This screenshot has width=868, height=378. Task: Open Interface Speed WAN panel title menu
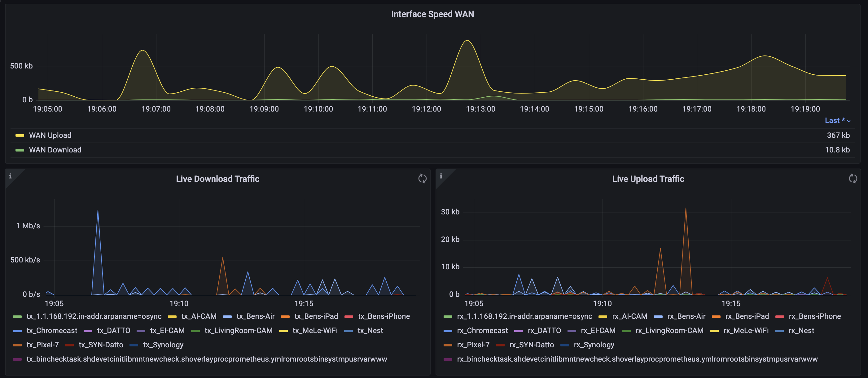(432, 14)
